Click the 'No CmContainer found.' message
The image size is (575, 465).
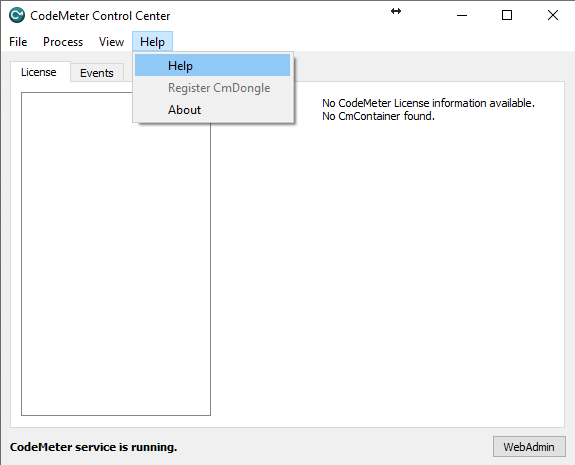coord(378,116)
